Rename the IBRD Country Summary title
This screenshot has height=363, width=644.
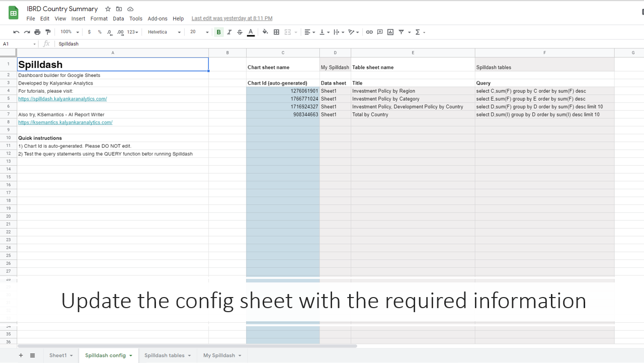[x=62, y=9]
